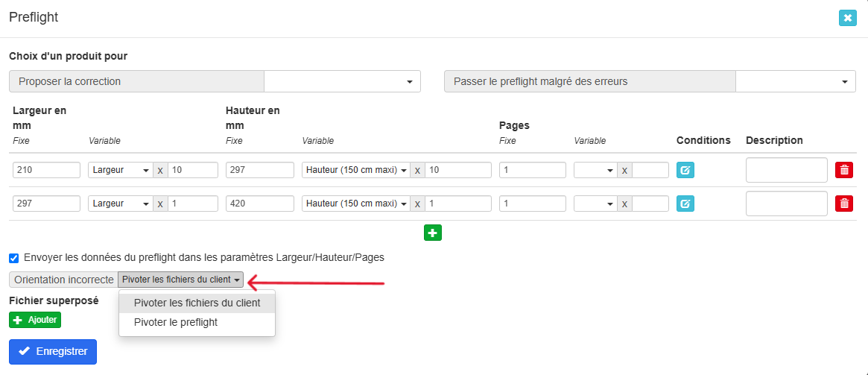Screen dimensions: 868x375
Task: Open the Proposer la correction dropdown
Action: [342, 81]
